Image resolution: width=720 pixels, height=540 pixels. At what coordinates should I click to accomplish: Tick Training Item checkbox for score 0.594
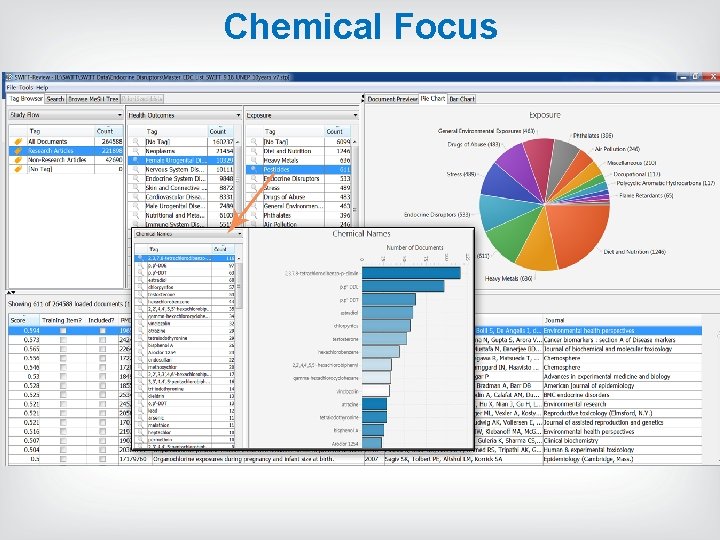point(63,331)
